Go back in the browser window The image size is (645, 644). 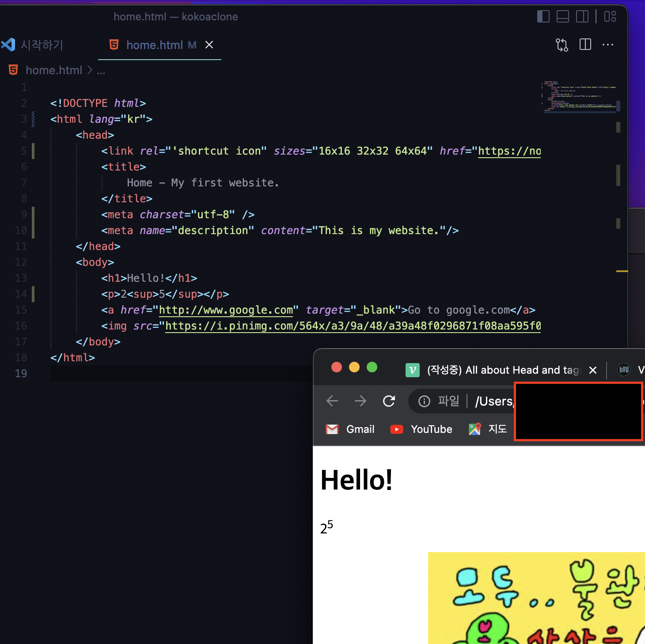point(332,401)
